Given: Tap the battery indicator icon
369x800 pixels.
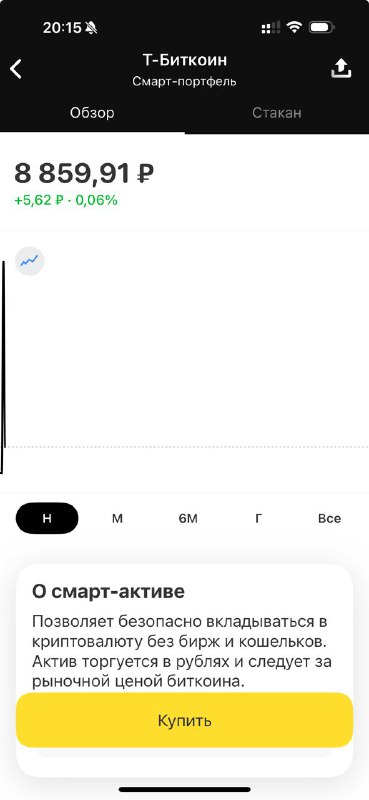Looking at the screenshot, I should (x=322, y=28).
